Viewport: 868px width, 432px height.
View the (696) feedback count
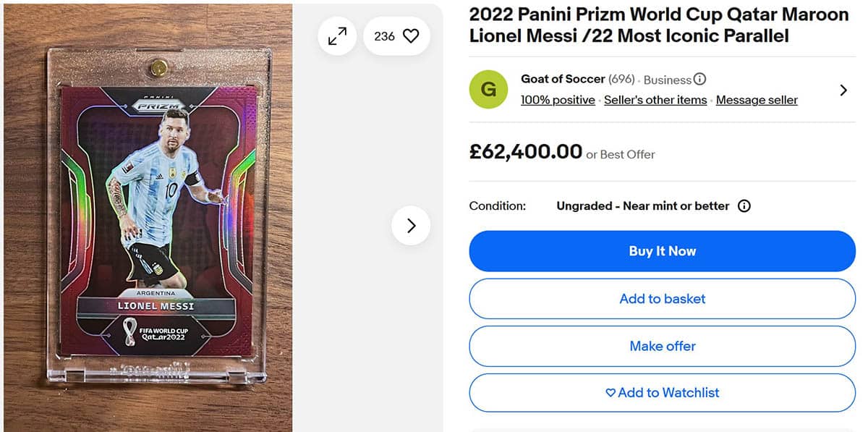pos(622,80)
